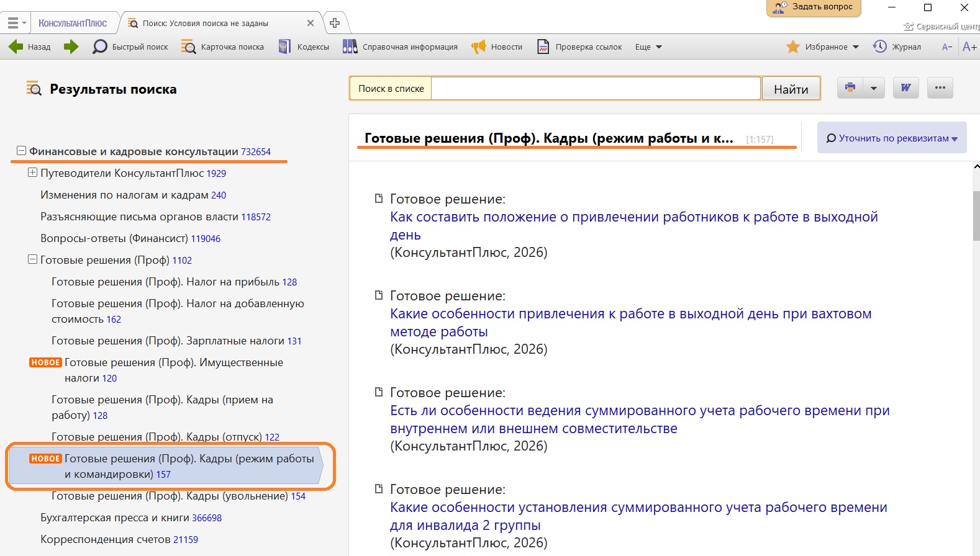Collapse Готовые решения (Проф) tree node

pyautogui.click(x=32, y=259)
